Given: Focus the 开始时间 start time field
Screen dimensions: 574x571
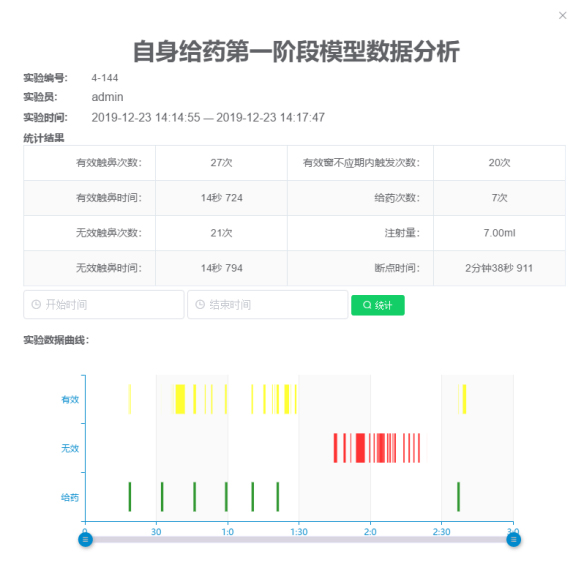Looking at the screenshot, I should [104, 305].
